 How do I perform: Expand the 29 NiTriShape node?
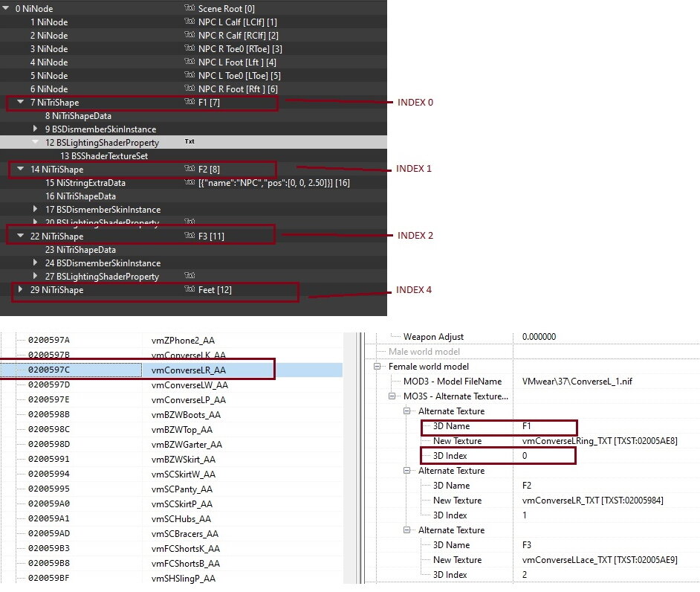tap(20, 289)
